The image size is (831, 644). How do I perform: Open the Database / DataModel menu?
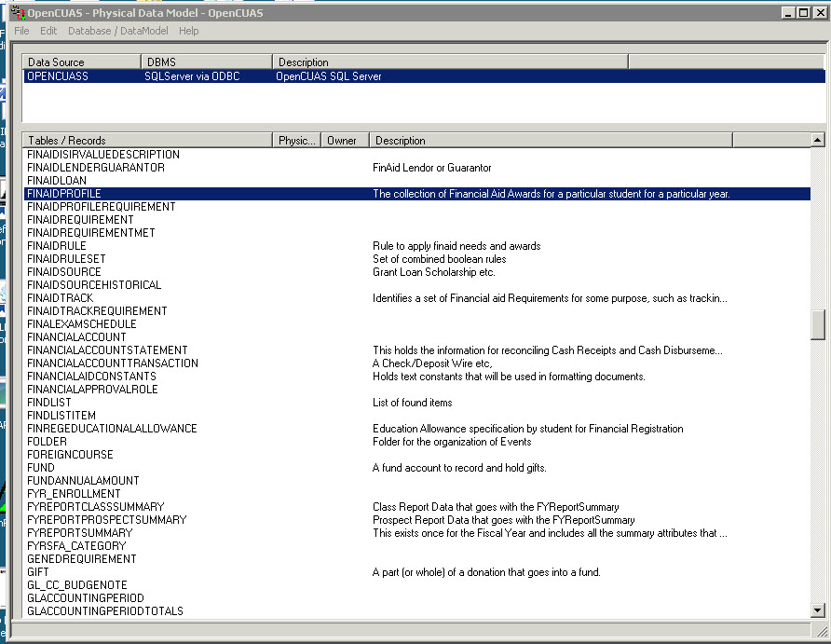[117, 31]
